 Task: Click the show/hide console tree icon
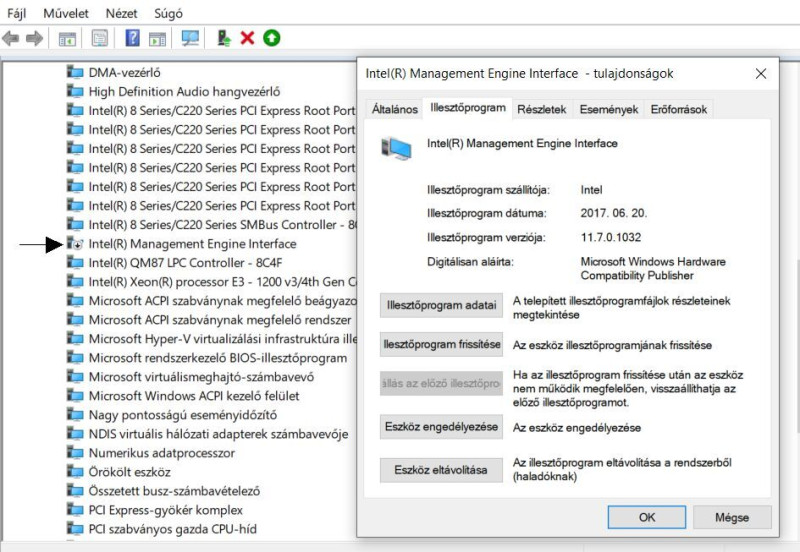[x=67, y=38]
